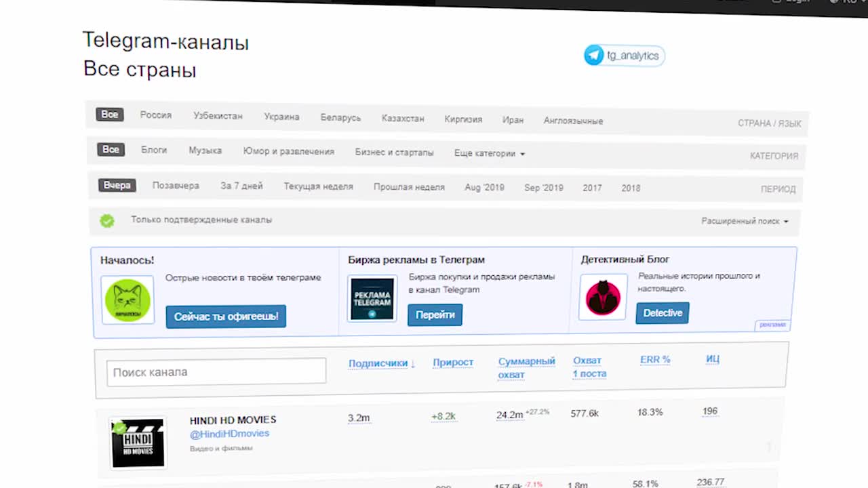Filter channels by Казахстан
This screenshot has width=868, height=488.
pos(403,118)
